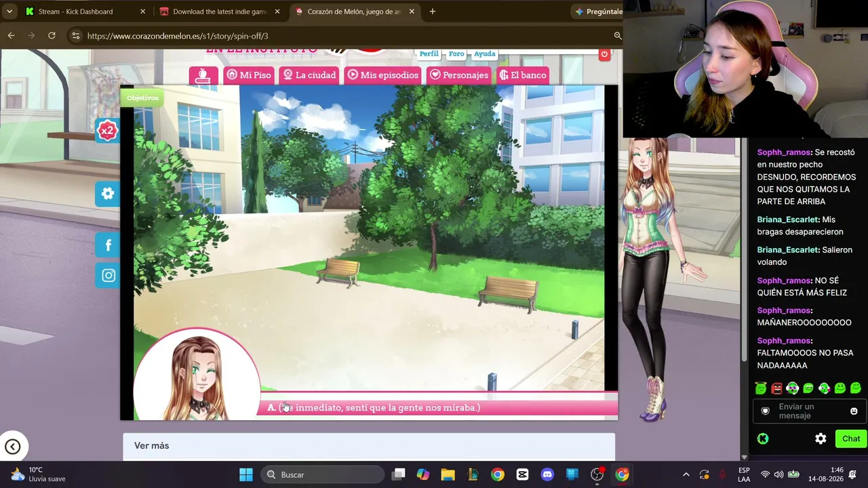The height and width of the screenshot is (488, 868).
Task: Go to La ciudad menu
Action: 309,75
